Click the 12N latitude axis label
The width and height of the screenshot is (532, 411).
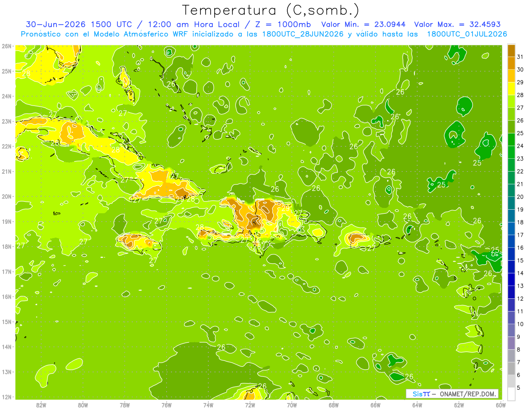[6, 397]
